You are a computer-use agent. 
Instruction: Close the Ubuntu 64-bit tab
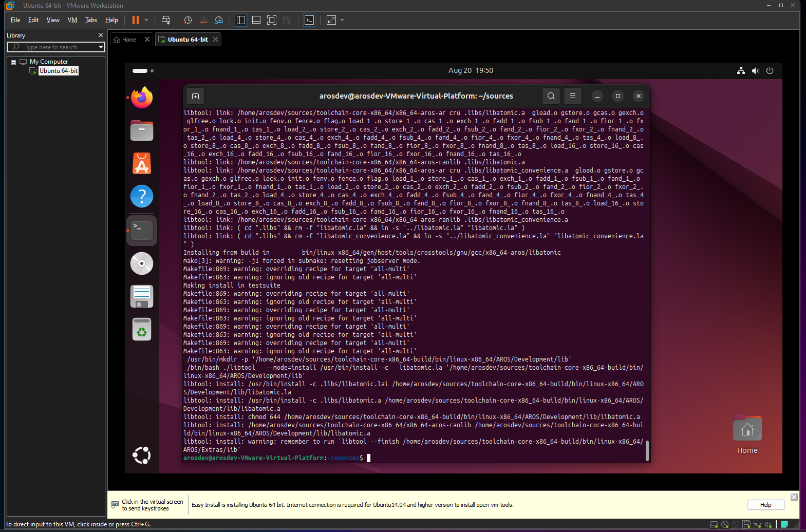click(x=215, y=40)
